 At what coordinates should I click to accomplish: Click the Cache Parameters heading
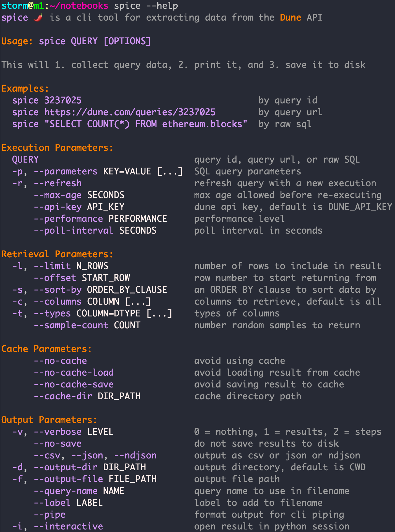(47, 349)
